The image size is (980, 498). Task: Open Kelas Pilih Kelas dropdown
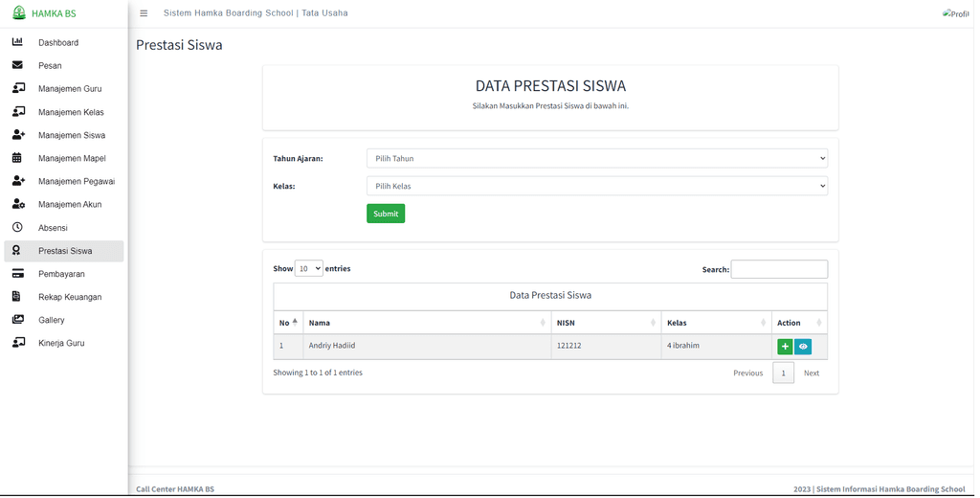[597, 186]
